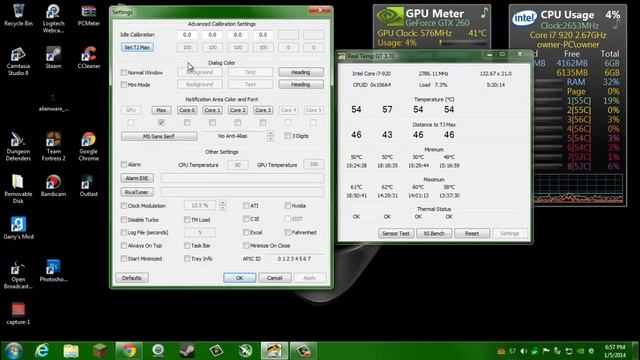Image resolution: width=640 pixels, height=360 pixels.
Task: Click the No Anti-Alias spinner arrows
Action: click(x=270, y=136)
